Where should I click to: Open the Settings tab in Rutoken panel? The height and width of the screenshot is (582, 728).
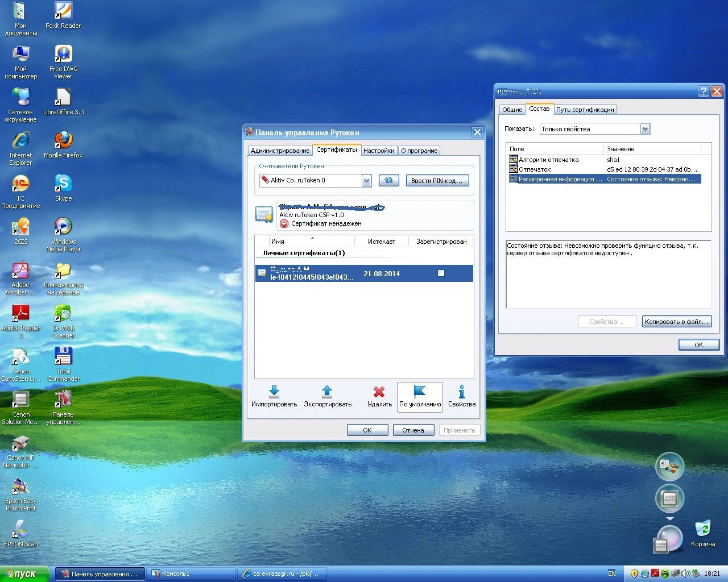[379, 151]
